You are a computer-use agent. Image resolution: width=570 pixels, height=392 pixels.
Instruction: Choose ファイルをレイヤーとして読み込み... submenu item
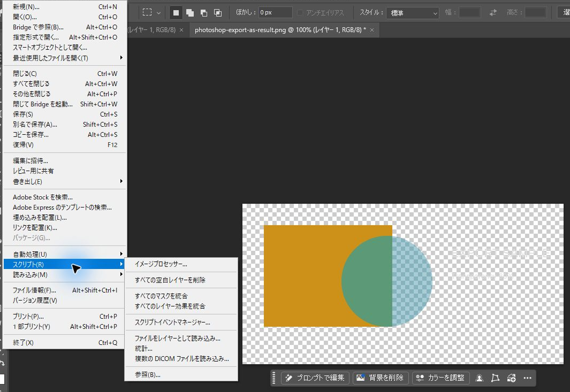point(181,338)
